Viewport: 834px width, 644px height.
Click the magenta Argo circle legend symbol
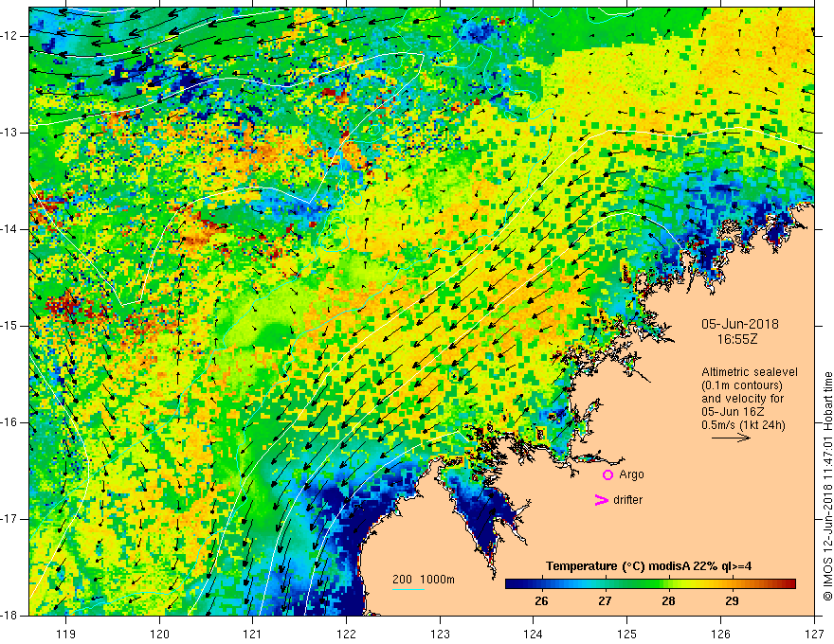(x=607, y=474)
